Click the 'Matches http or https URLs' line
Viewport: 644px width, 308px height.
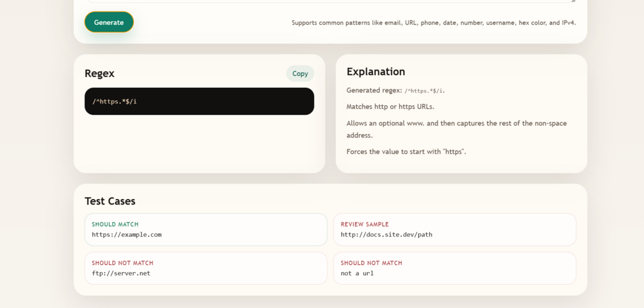[x=390, y=107]
